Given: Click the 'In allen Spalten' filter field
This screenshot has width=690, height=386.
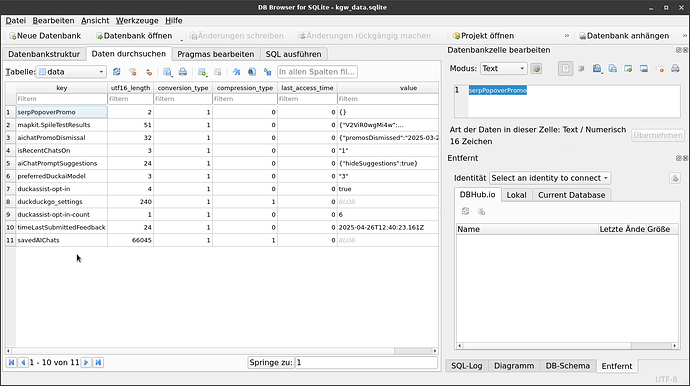Looking at the screenshot, I should 317,72.
